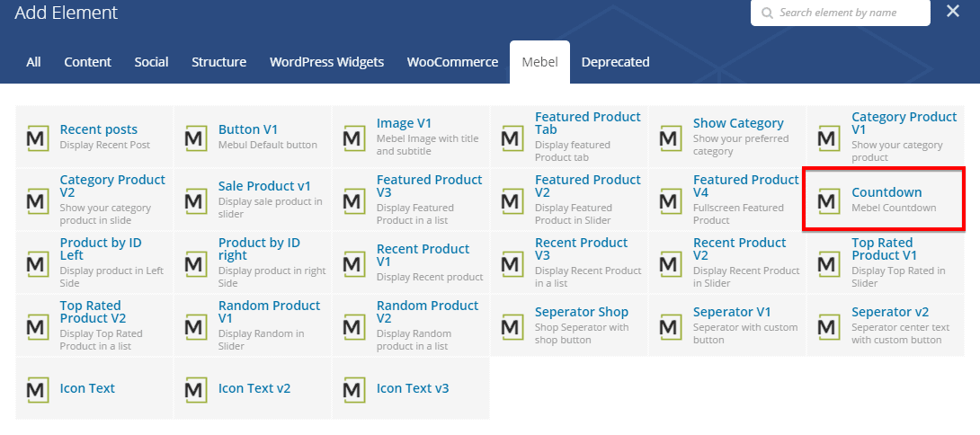This screenshot has height=435, width=980.
Task: Switch to the WooCommerce tab
Action: 452,62
